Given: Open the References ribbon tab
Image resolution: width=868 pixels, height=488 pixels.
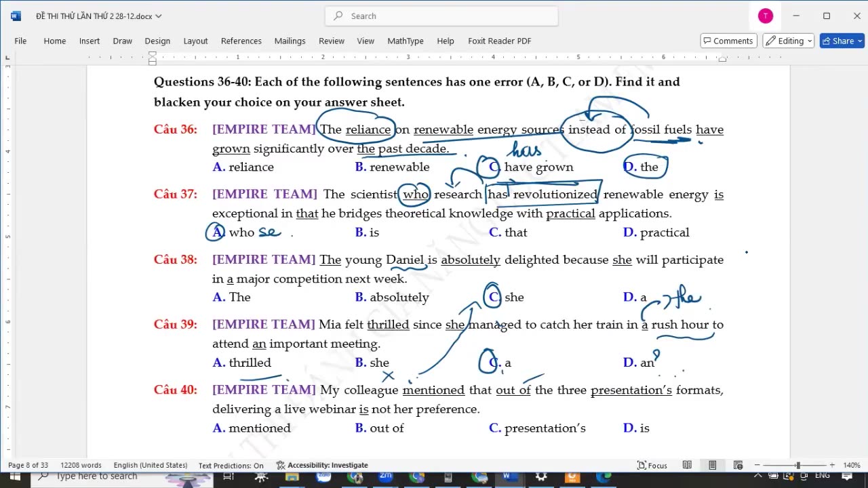Looking at the screenshot, I should click(241, 41).
